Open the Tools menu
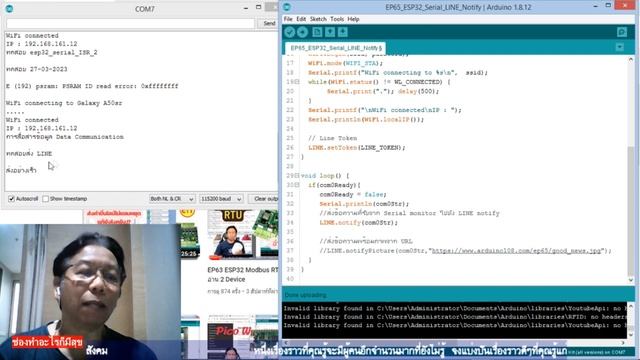The height and width of the screenshot is (360, 640). [337, 19]
